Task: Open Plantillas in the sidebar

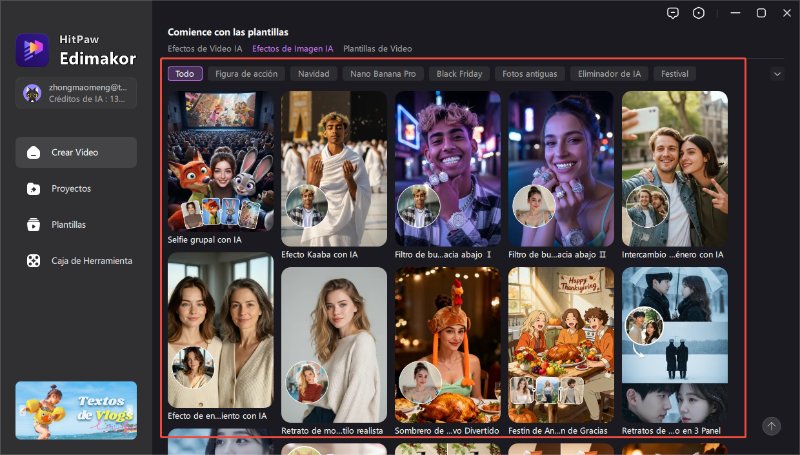Action: (76, 224)
